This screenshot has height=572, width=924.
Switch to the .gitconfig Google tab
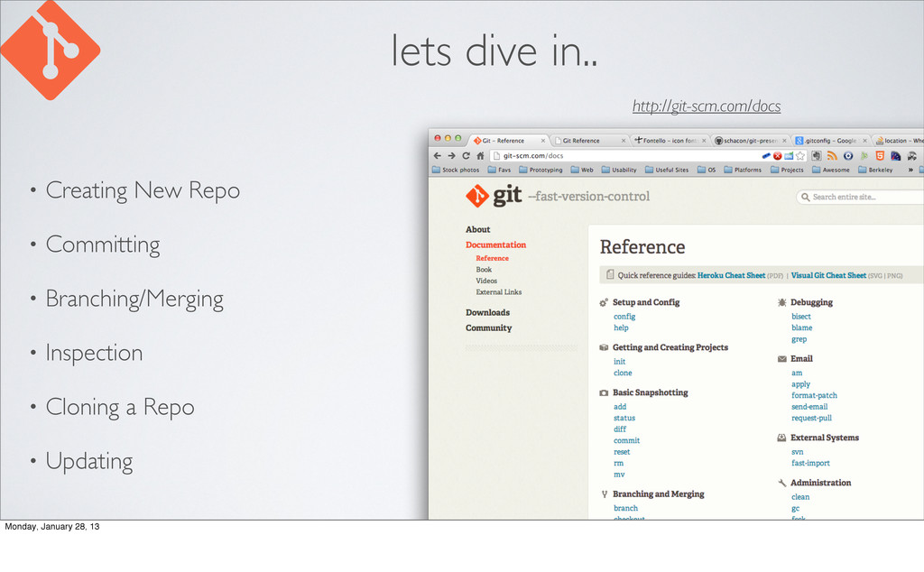[x=831, y=140]
